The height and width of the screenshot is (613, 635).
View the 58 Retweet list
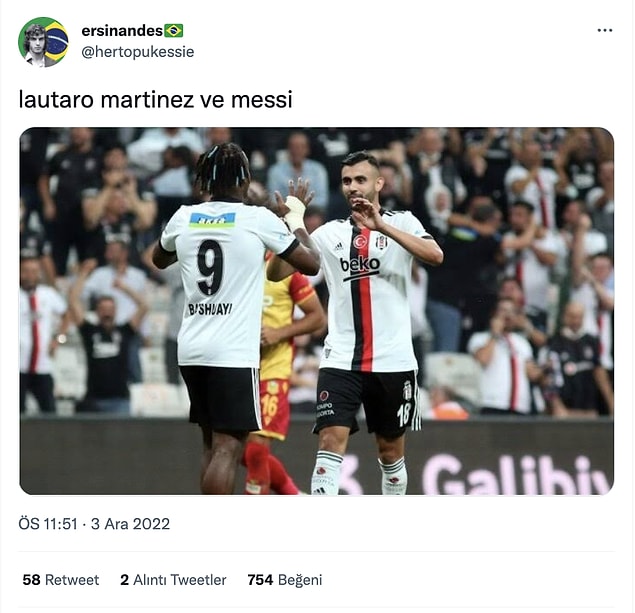[x=61, y=580]
